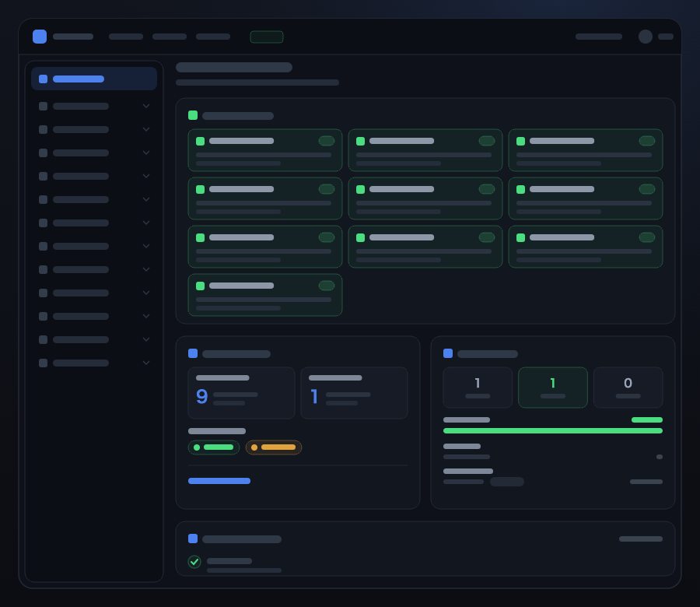Click the full-width green progress bar
The image size is (700, 607).
point(553,430)
